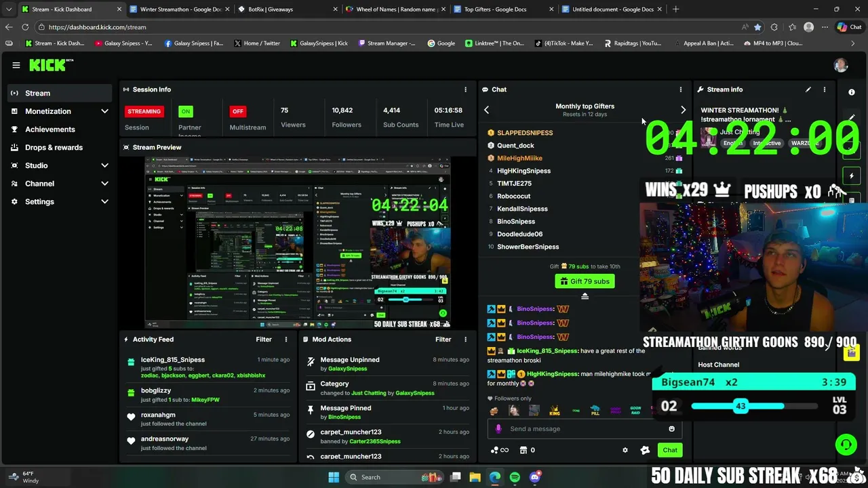The image size is (868, 488).
Task: Toggle Multistream OFF switch
Action: click(x=237, y=111)
